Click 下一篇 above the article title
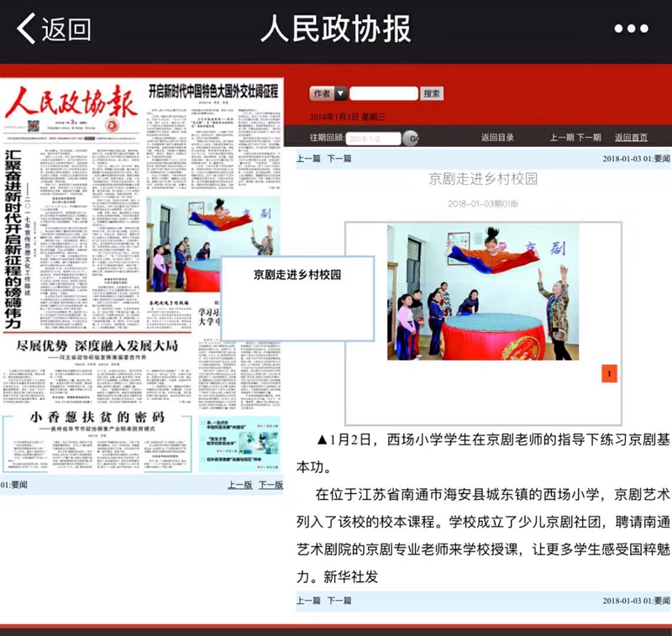The width and height of the screenshot is (672, 636). [339, 159]
